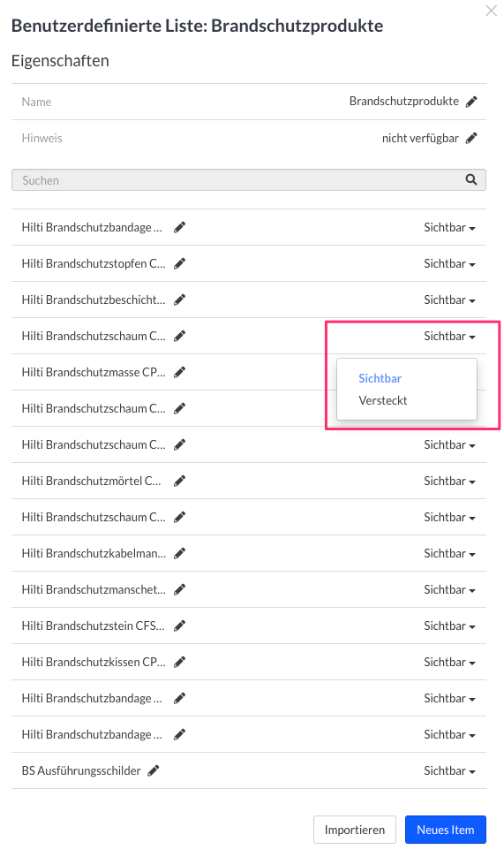504x857 pixels.
Task: Edit the Name property with pencil icon
Action: [x=471, y=102]
